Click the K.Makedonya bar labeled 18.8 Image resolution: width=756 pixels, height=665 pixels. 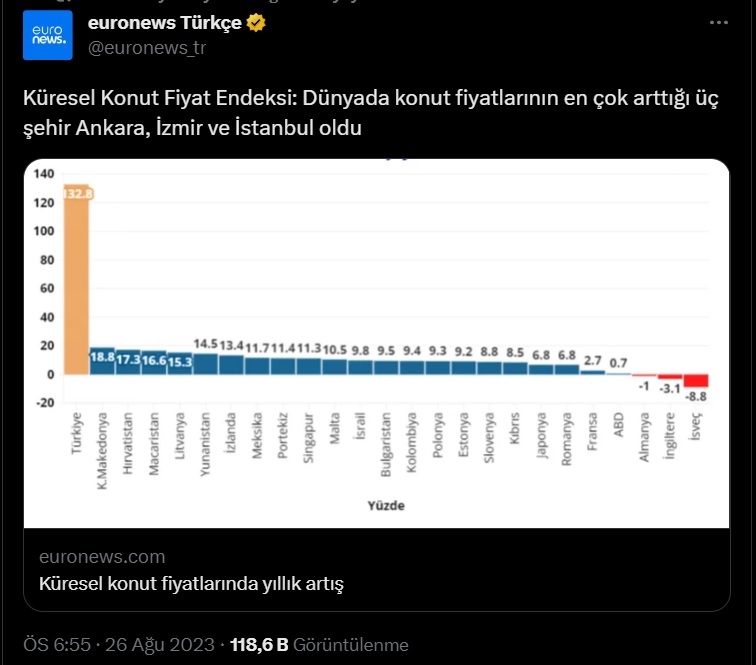102,361
